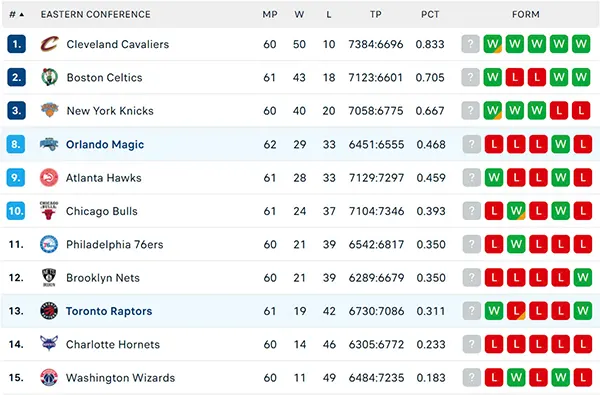Click Celtics' first red L form badge
600x395 pixels.
tap(515, 77)
